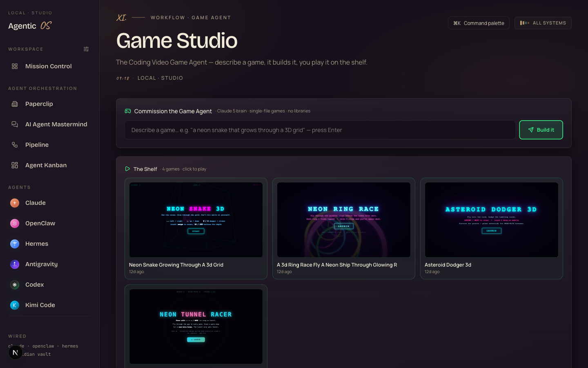Select the Codex agent
The image size is (588, 368).
(x=50, y=285)
